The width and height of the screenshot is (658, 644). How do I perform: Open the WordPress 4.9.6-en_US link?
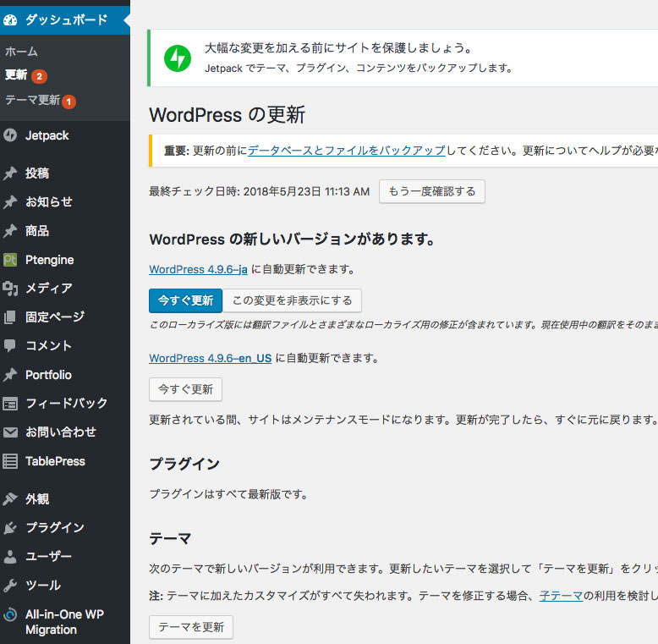pyautogui.click(x=211, y=358)
